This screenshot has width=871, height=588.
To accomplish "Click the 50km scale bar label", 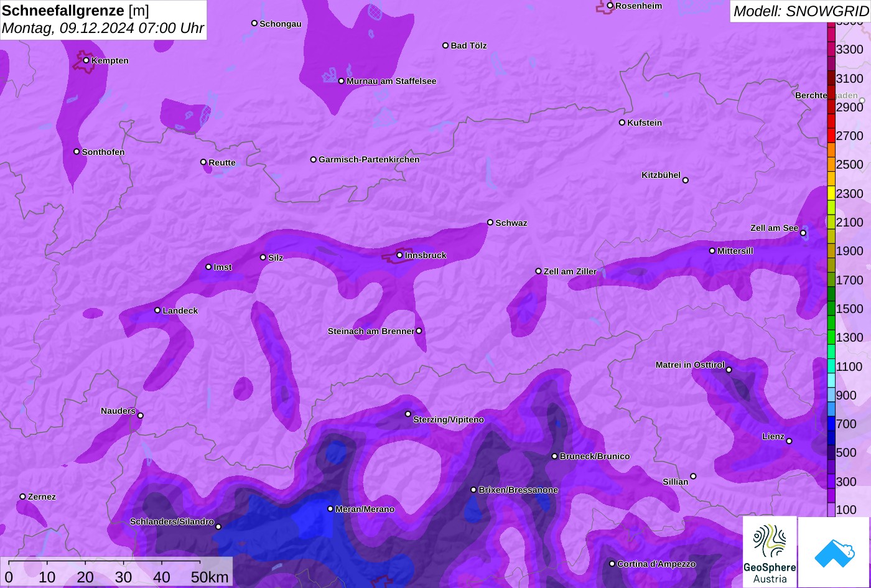I will (210, 577).
